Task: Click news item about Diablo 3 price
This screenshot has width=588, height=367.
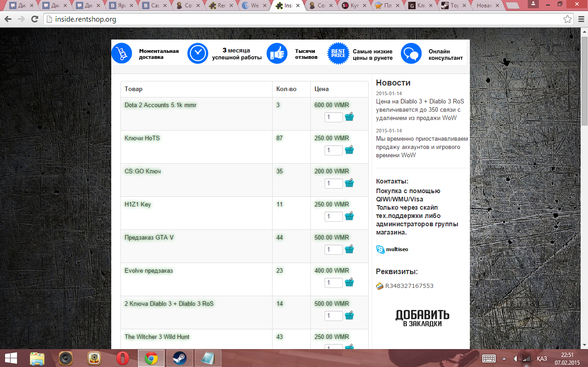Action: (x=420, y=109)
